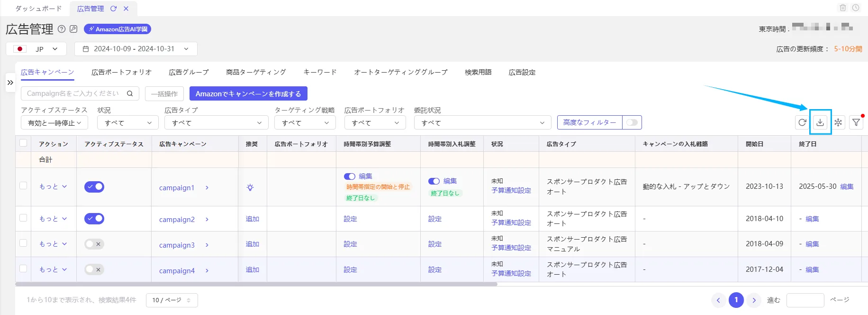Click the filter funnel icon
The image size is (868, 315).
tap(856, 122)
